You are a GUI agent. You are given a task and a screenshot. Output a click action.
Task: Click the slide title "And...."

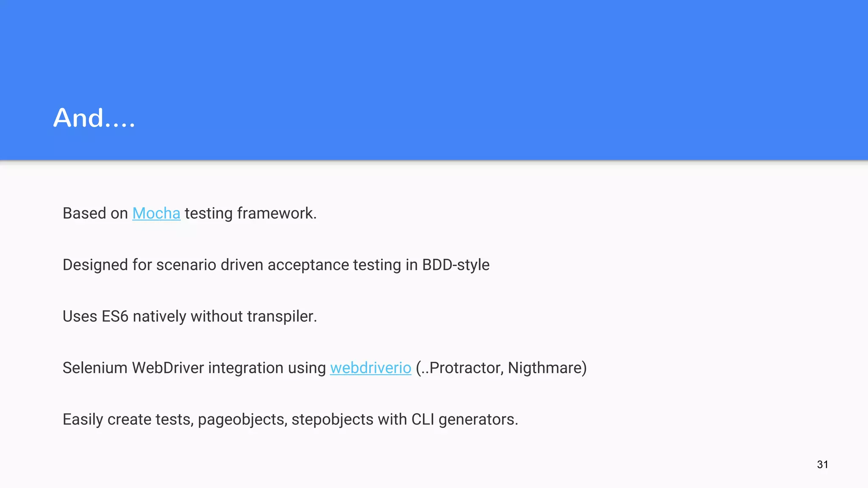pos(94,118)
